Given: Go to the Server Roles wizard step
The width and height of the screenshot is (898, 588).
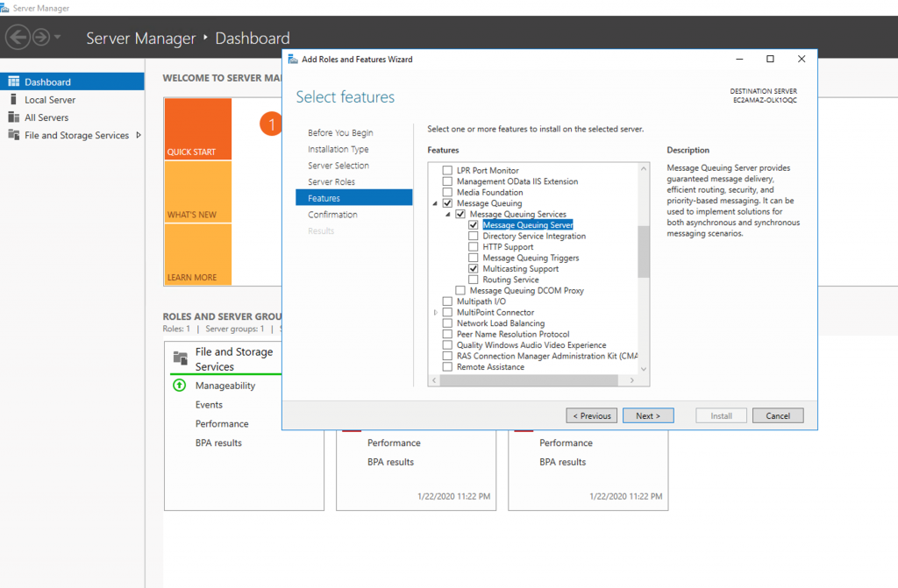Looking at the screenshot, I should (x=331, y=181).
